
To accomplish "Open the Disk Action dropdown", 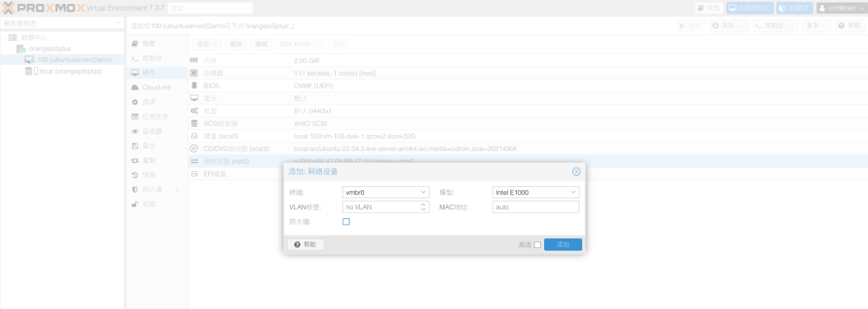I will 300,43.
